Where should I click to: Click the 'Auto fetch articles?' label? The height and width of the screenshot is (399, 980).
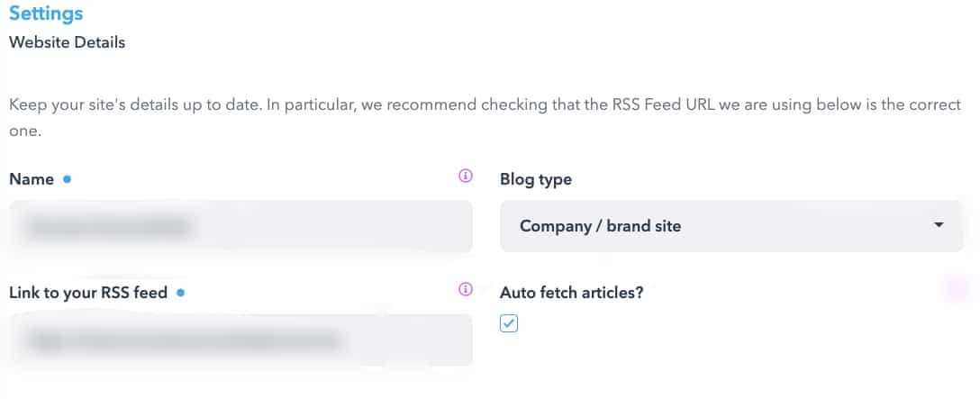571,292
